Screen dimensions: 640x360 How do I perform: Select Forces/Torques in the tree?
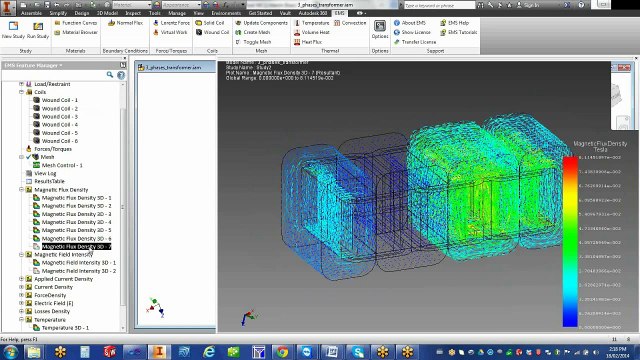[x=53, y=149]
